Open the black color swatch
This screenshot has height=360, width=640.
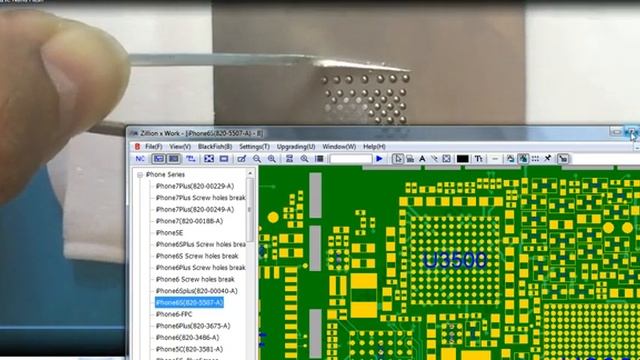coord(462,159)
